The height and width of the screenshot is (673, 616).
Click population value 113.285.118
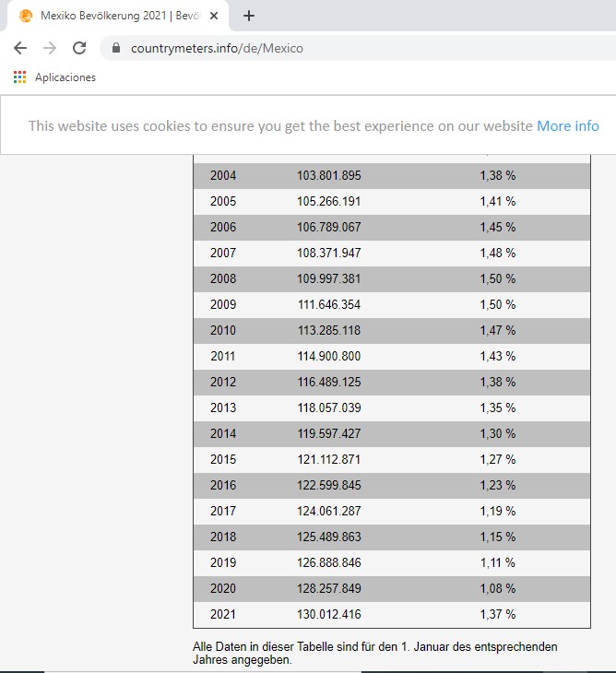[x=329, y=330]
